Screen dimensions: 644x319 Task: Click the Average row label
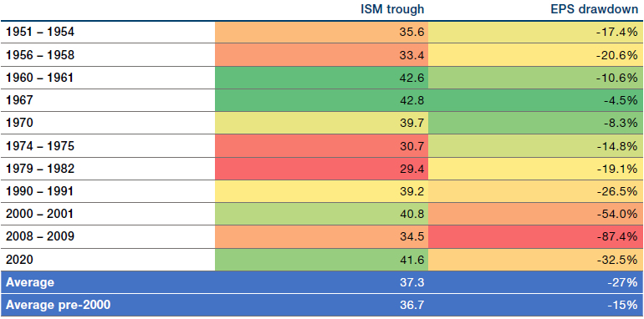point(30,282)
